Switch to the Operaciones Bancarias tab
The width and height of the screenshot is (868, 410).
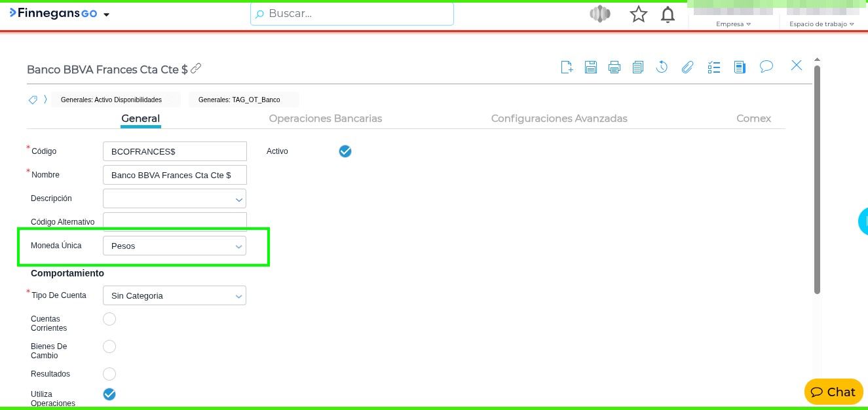326,119
